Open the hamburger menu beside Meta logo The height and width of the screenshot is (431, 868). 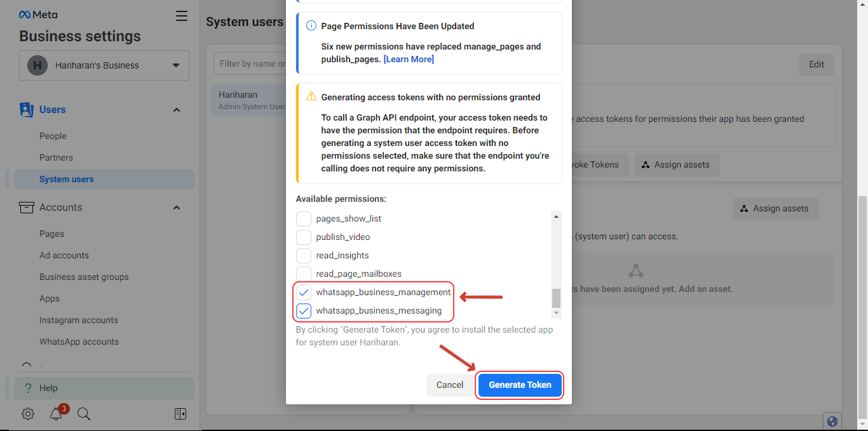point(182,16)
